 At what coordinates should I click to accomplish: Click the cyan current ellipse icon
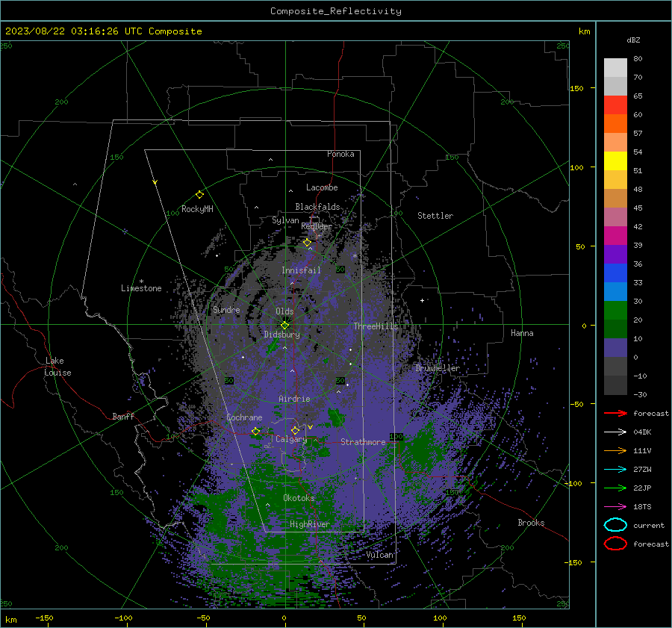(x=615, y=525)
